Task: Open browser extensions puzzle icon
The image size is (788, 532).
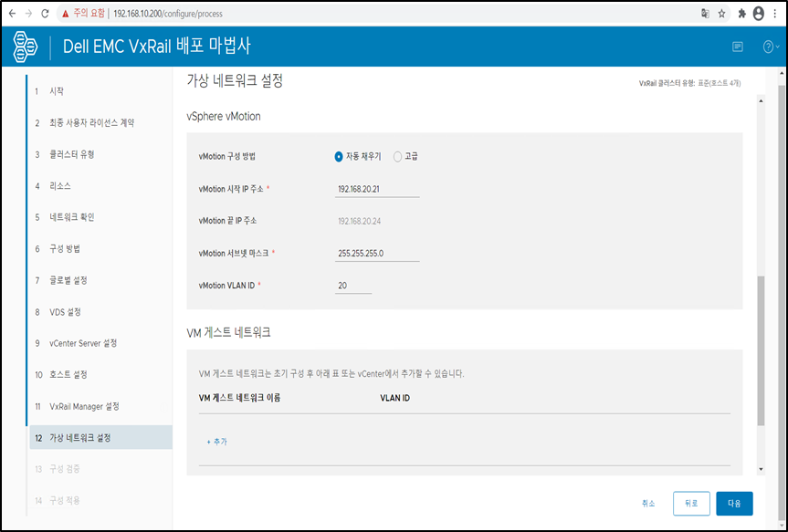Action: [x=741, y=14]
